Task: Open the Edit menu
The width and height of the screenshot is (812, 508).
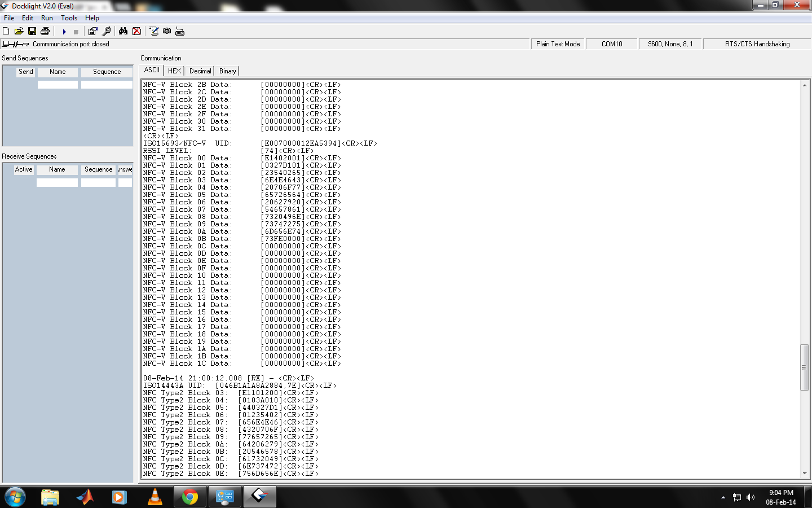Action: click(x=28, y=18)
